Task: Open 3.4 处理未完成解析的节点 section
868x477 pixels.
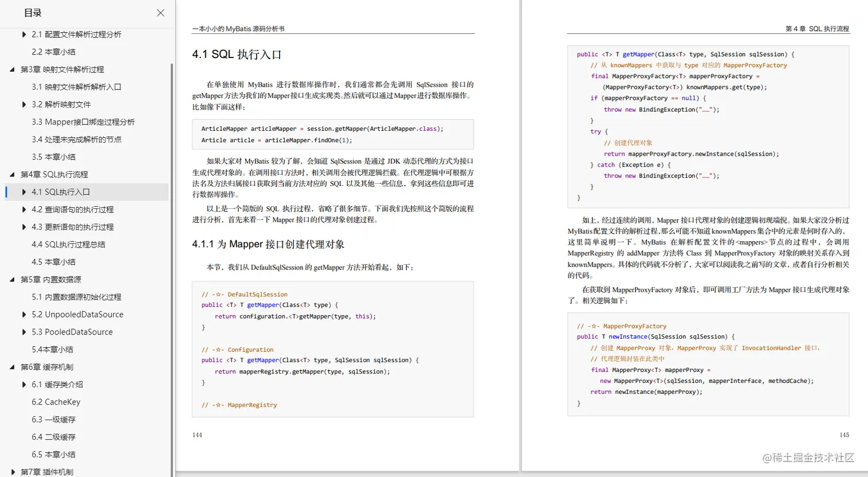Action: point(76,139)
